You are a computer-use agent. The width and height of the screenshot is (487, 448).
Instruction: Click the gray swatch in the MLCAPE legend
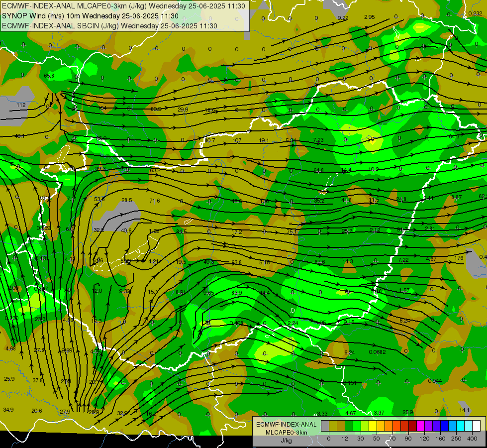325,426
